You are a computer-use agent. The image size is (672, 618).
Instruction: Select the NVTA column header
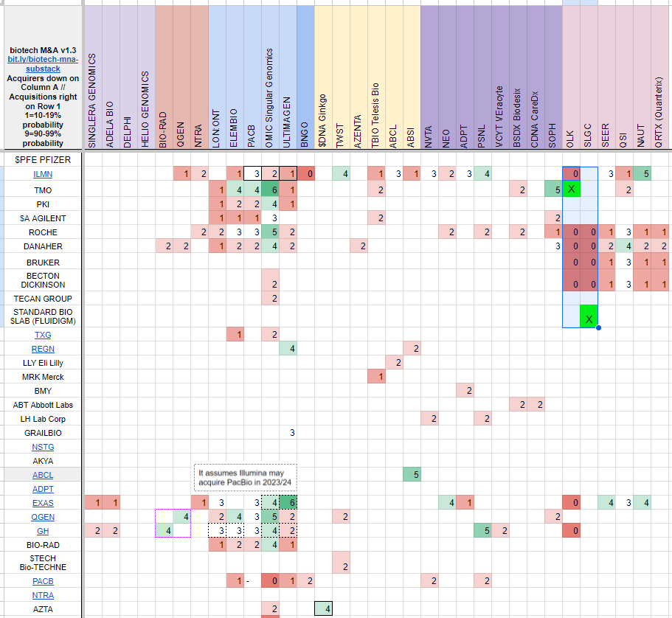click(x=429, y=77)
